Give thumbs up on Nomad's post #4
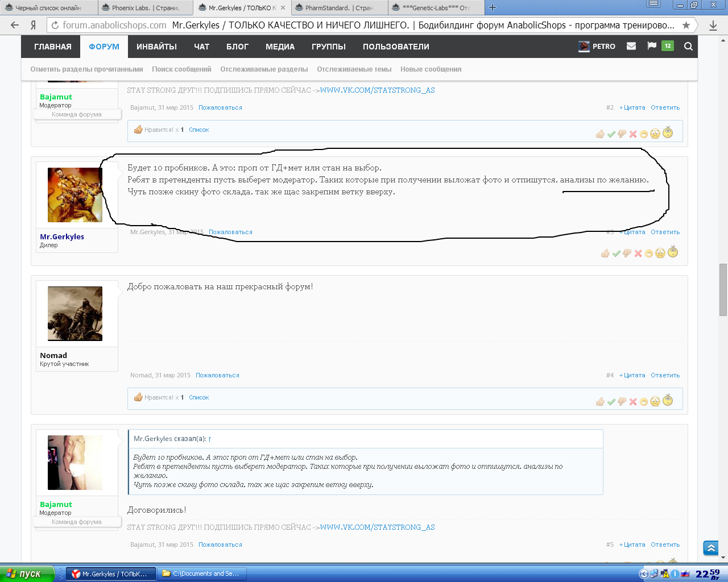The image size is (728, 582). point(600,402)
